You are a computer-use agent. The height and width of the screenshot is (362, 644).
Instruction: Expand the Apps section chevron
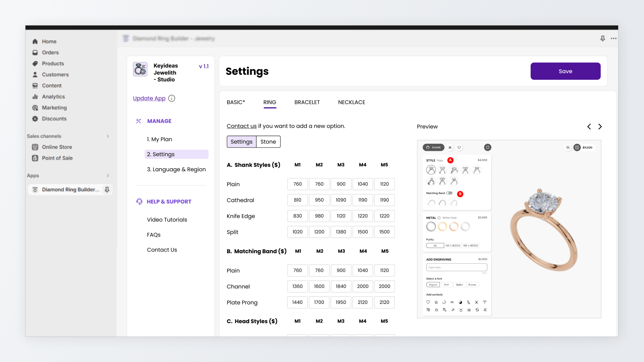[108, 176]
